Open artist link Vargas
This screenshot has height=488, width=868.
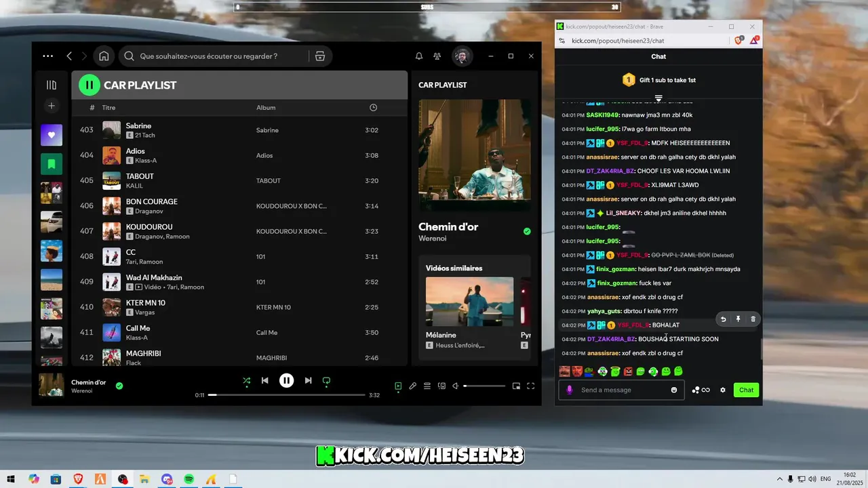click(x=145, y=312)
